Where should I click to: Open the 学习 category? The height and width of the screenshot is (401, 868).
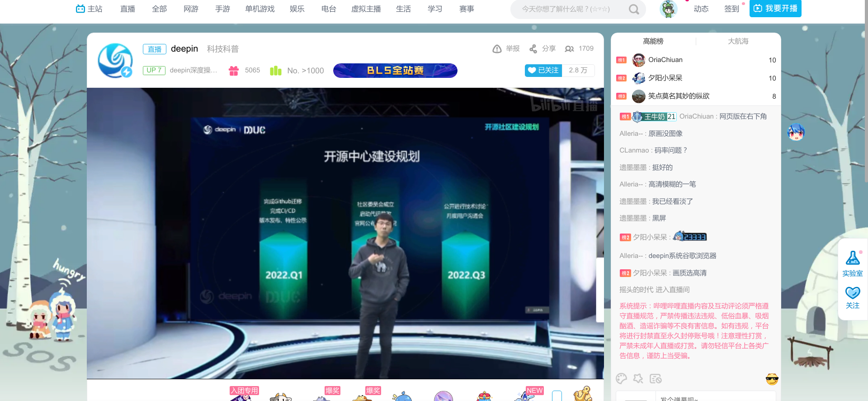(435, 9)
